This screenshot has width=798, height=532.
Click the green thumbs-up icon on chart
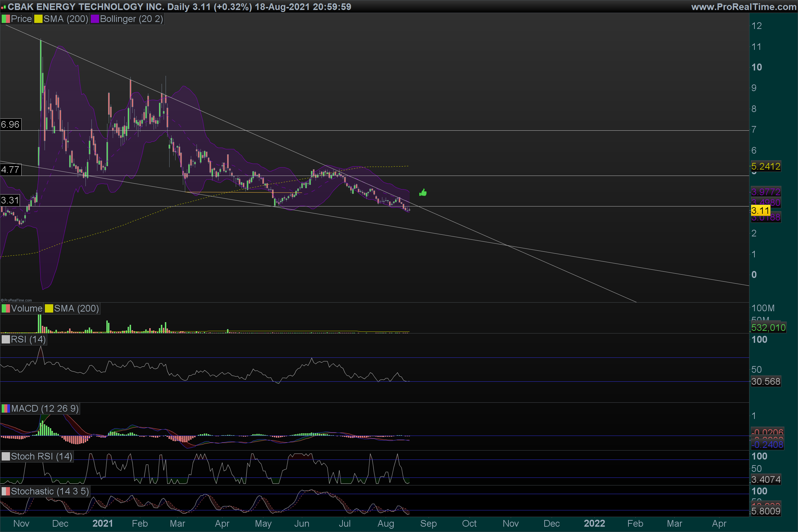tap(423, 193)
